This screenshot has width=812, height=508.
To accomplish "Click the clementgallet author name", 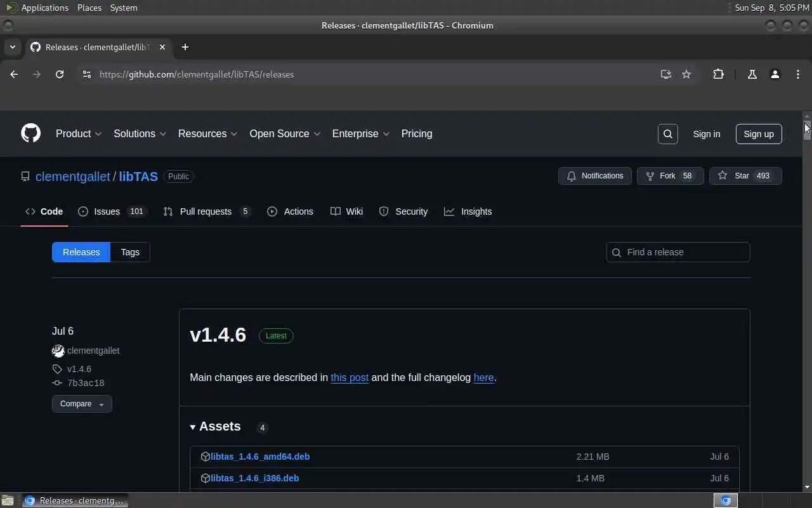I will (x=93, y=351).
